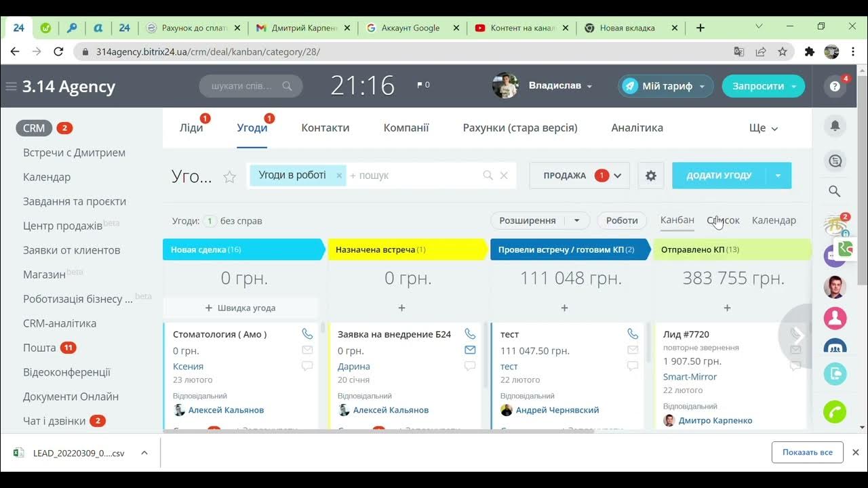The width and height of the screenshot is (868, 488).
Task: Open the pink user avatar in right panel
Action: tap(835, 318)
